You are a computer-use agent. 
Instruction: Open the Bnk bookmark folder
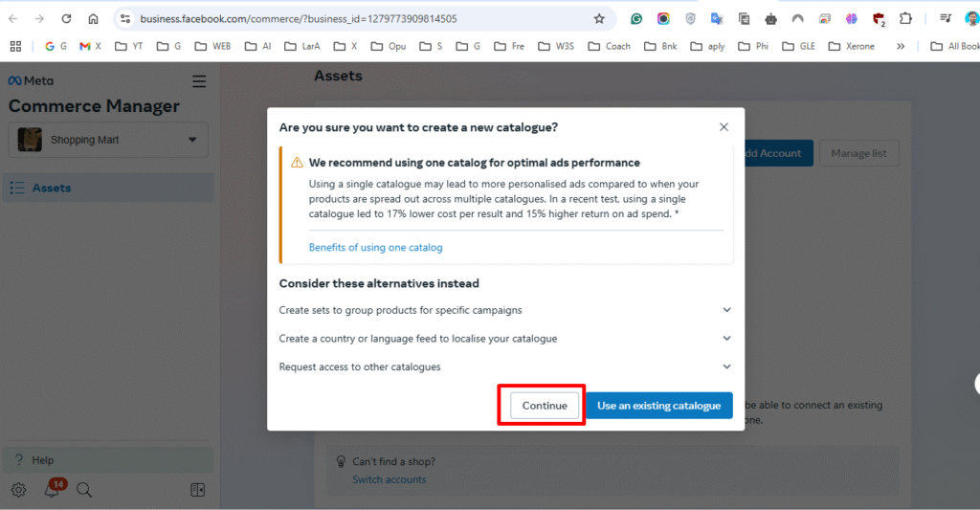click(660, 46)
